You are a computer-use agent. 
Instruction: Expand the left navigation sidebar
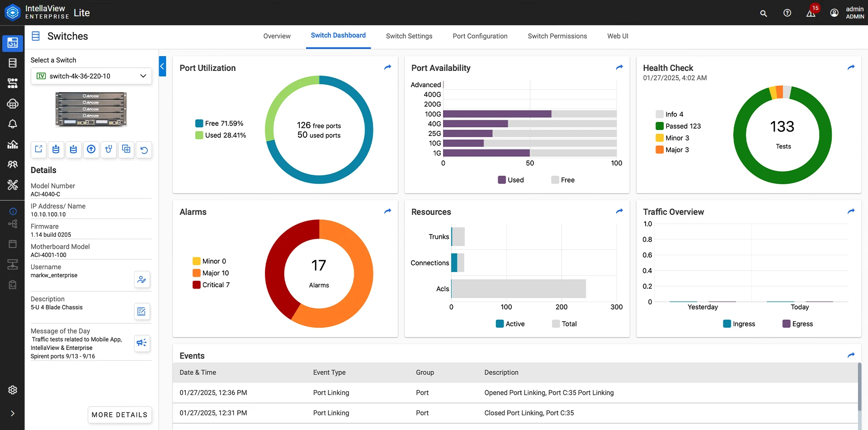click(x=13, y=413)
